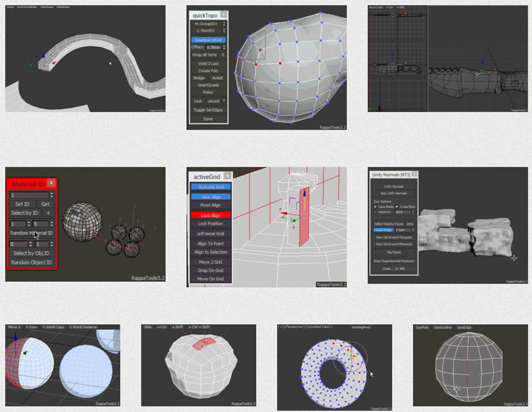This screenshot has height=412, width=532.
Task: Click the Offset spinner arrows in quickTopo
Action: [224, 47]
